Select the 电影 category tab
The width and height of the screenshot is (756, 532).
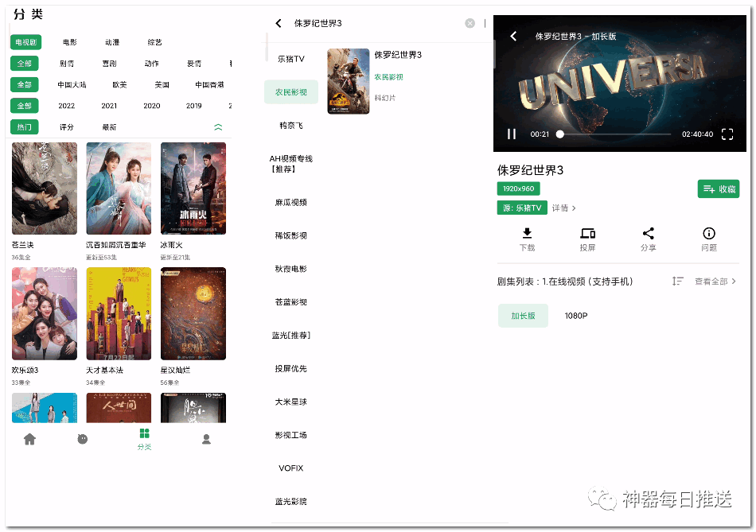[70, 42]
